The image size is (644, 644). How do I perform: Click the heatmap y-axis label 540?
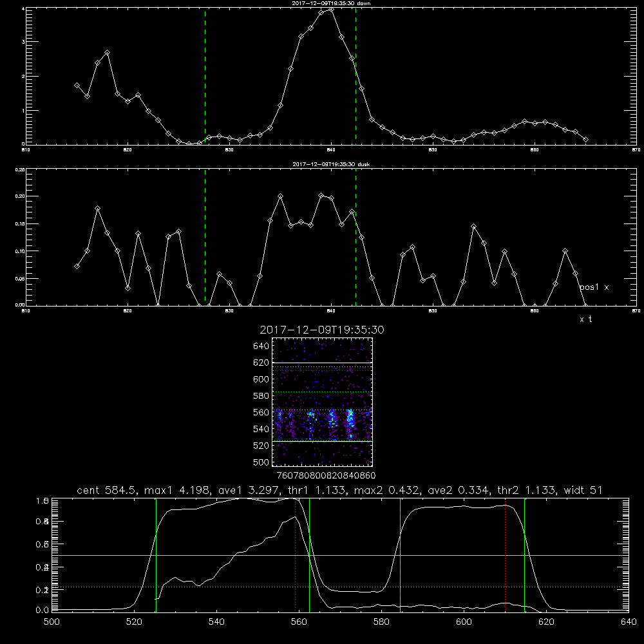[261, 429]
